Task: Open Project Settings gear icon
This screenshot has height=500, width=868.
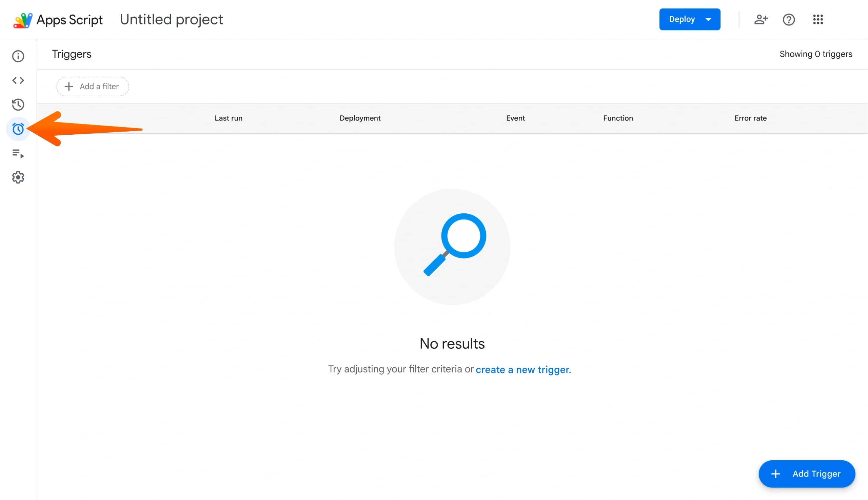Action: tap(18, 177)
